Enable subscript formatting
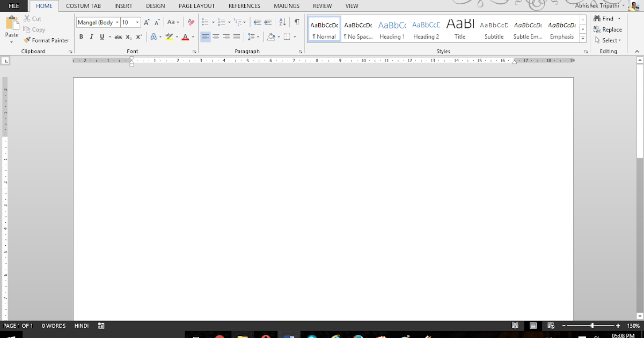Viewport: 644px width, 338px height. pos(127,36)
